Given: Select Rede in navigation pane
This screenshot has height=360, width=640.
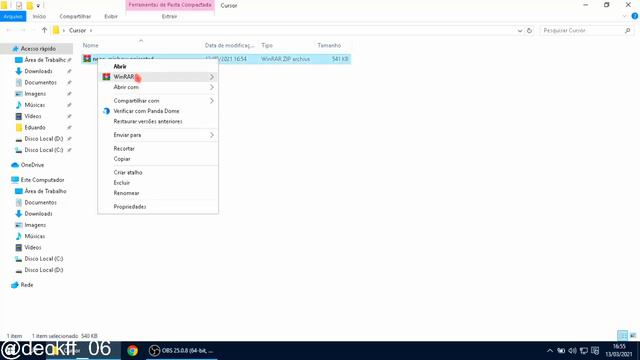Looking at the screenshot, I should (x=27, y=285).
